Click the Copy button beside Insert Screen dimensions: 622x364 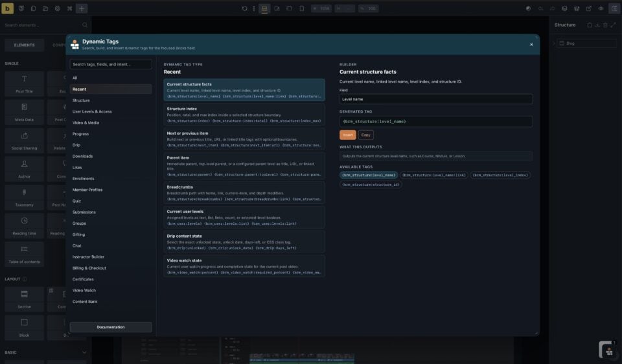pos(365,135)
